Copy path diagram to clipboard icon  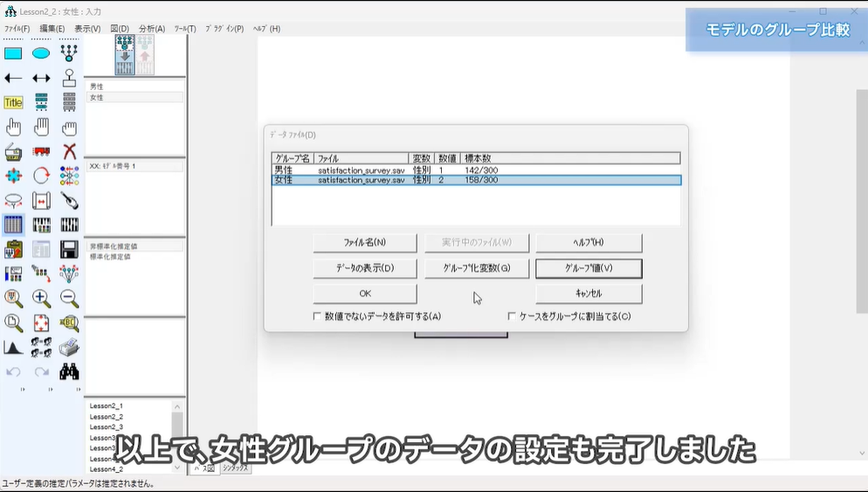(13, 249)
